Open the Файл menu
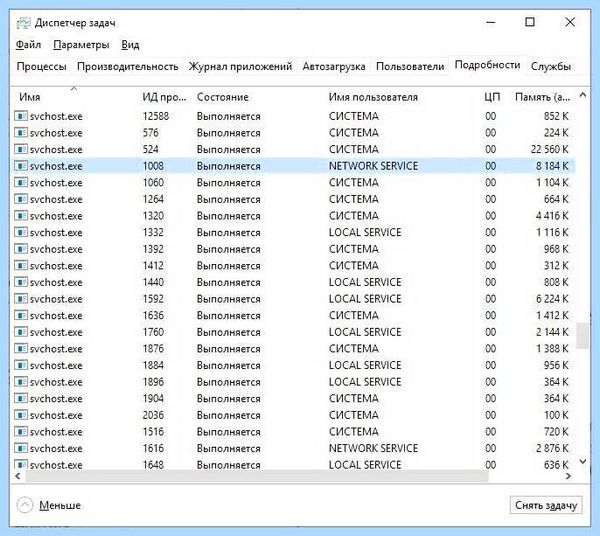 coord(28,45)
